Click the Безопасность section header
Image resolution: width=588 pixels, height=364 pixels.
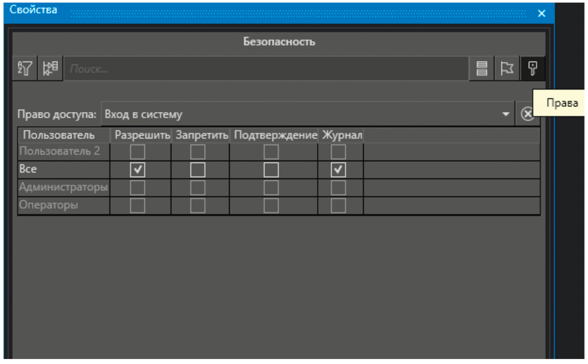(x=279, y=42)
